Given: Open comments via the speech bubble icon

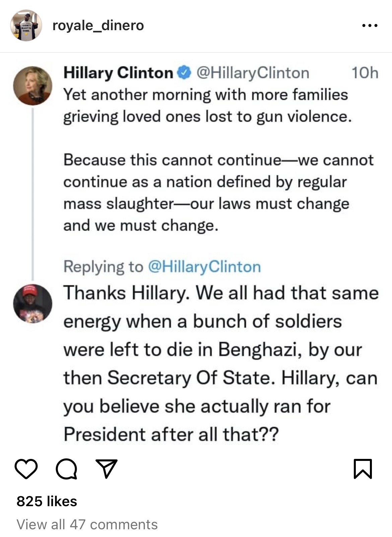Looking at the screenshot, I should click(66, 469).
